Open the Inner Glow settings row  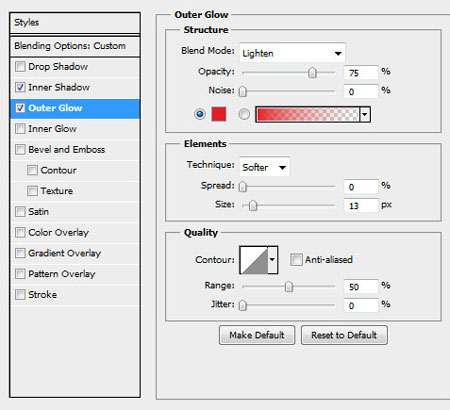click(75, 129)
